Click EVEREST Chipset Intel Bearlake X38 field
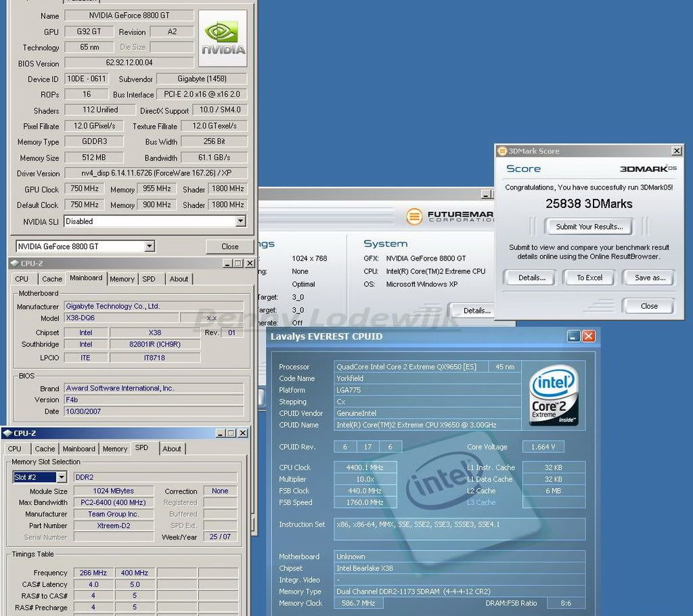693x616 pixels. click(x=460, y=568)
